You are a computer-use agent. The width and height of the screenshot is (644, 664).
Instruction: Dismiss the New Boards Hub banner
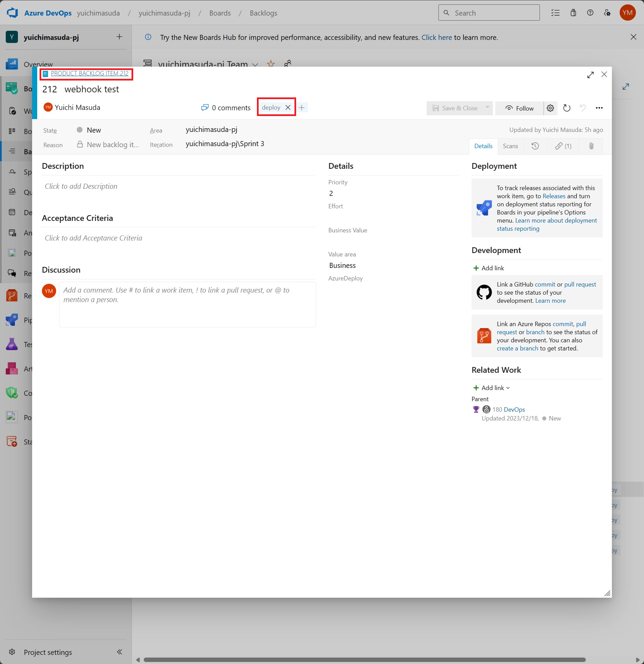(x=633, y=37)
